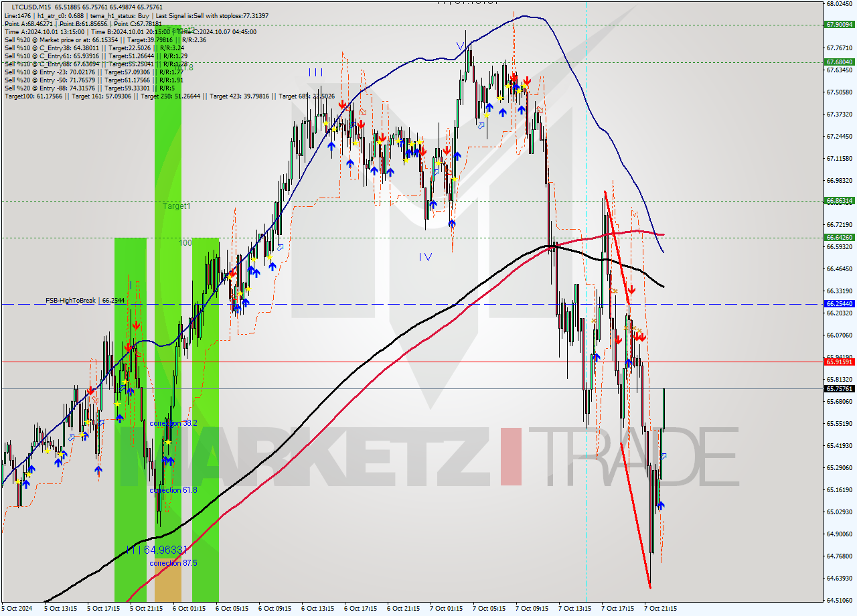Viewport: 857px width, 616px height.
Task: Click the green 66.64260 price tag
Action: pos(840,238)
